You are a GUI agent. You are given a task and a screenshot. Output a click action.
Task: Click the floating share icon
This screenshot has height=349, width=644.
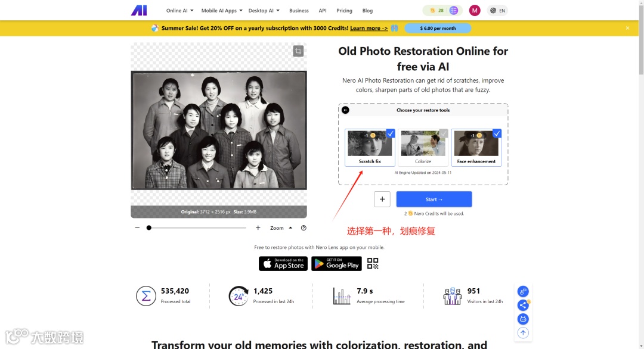coord(523,305)
